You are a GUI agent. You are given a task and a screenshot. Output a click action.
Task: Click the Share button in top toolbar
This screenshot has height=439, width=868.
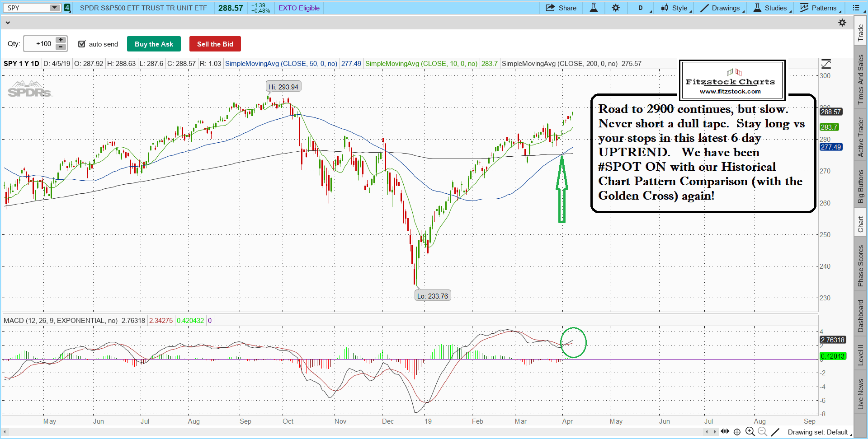561,8
